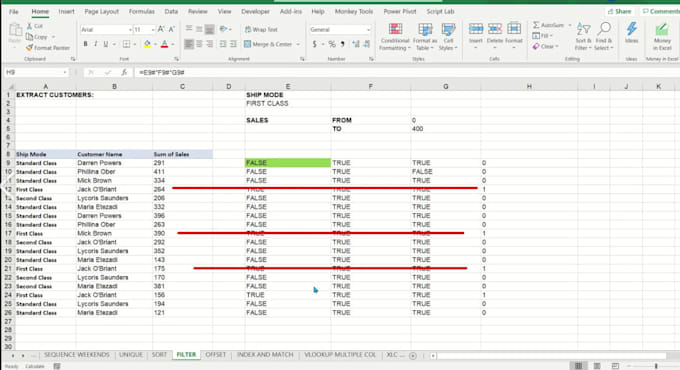Open the Data ribbon tab
Viewport: 680px width, 370px height.
click(171, 12)
